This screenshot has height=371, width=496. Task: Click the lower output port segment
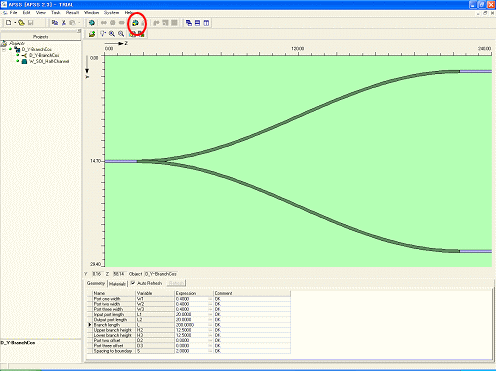pos(476,251)
